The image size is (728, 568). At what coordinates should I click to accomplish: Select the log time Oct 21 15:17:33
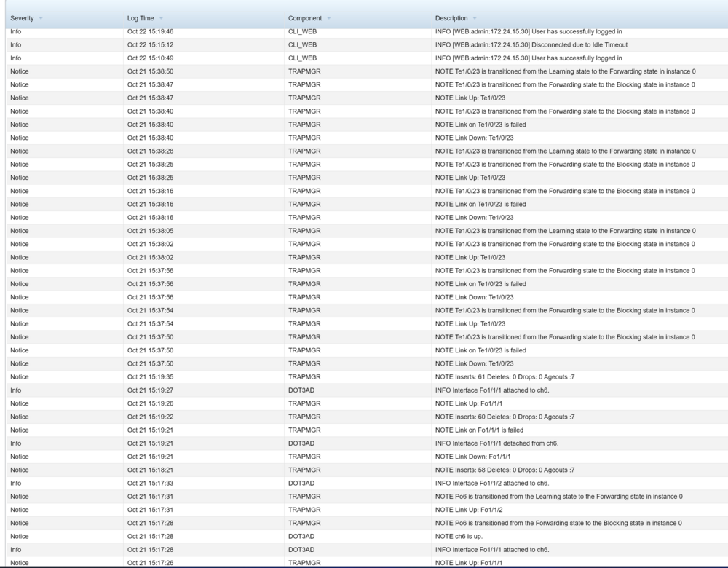150,484
